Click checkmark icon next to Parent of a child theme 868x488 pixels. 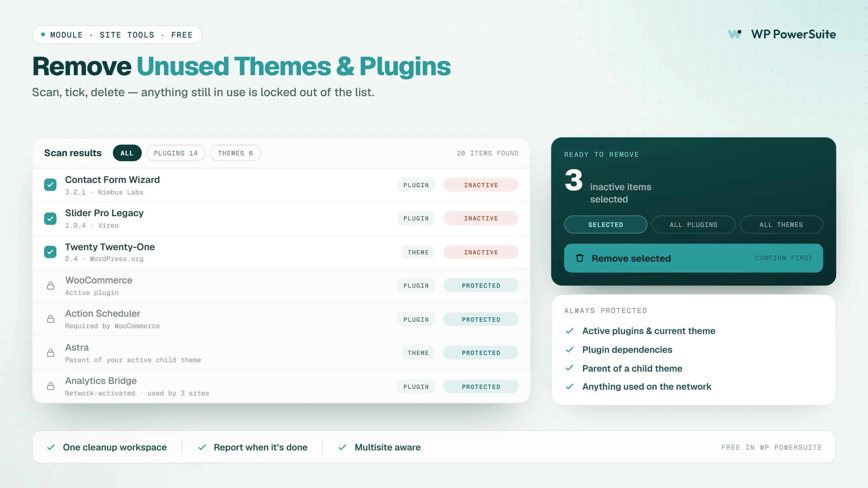pos(570,368)
